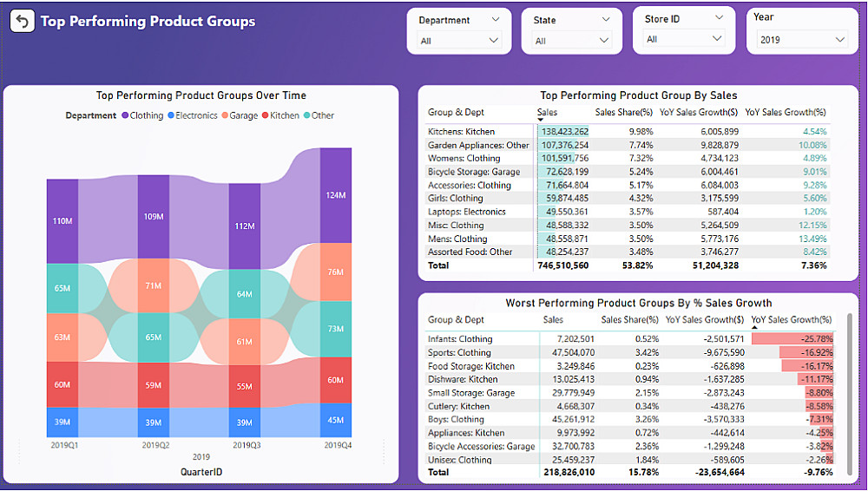Select the 'Bicycle Storage: Garage' row
Viewport: 868px width, 491px height.
pyautogui.click(x=628, y=172)
